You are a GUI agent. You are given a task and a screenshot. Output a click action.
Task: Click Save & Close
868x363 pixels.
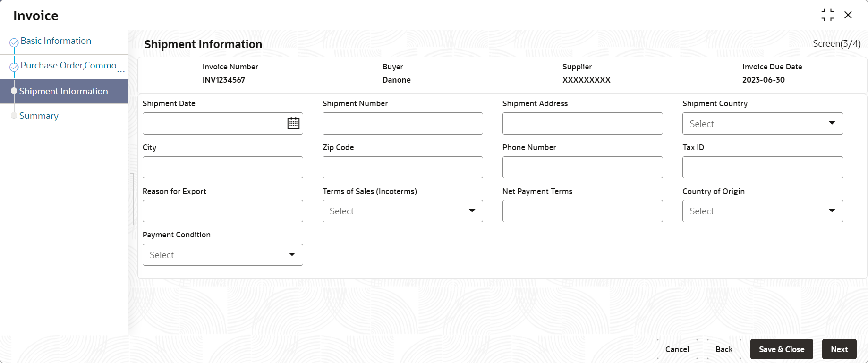coord(781,349)
